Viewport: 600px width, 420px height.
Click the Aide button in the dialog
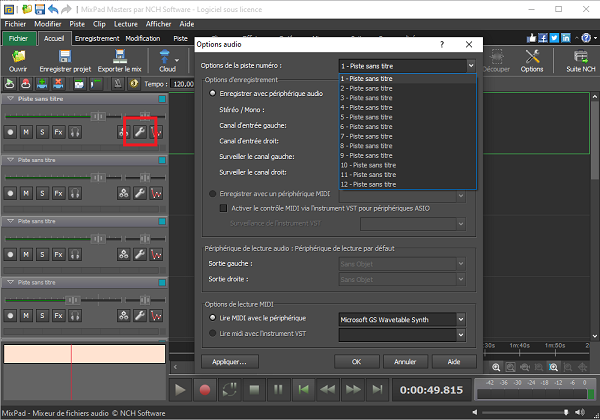coord(454,361)
